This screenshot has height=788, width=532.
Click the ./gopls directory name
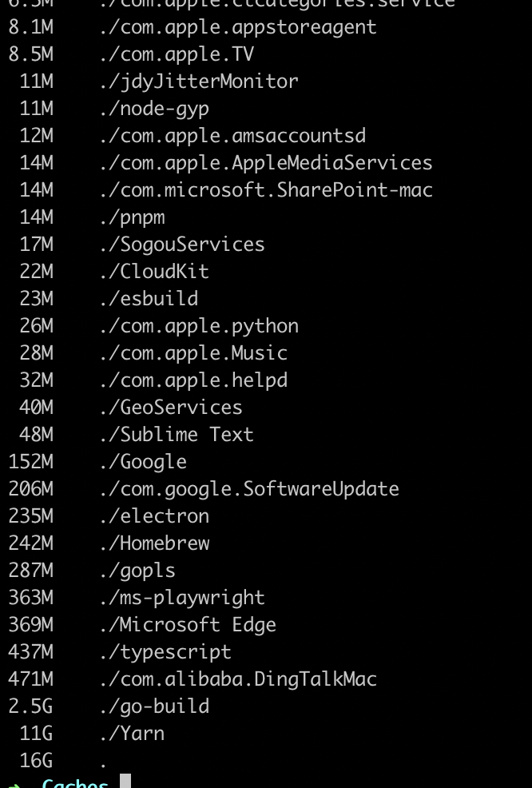point(137,570)
